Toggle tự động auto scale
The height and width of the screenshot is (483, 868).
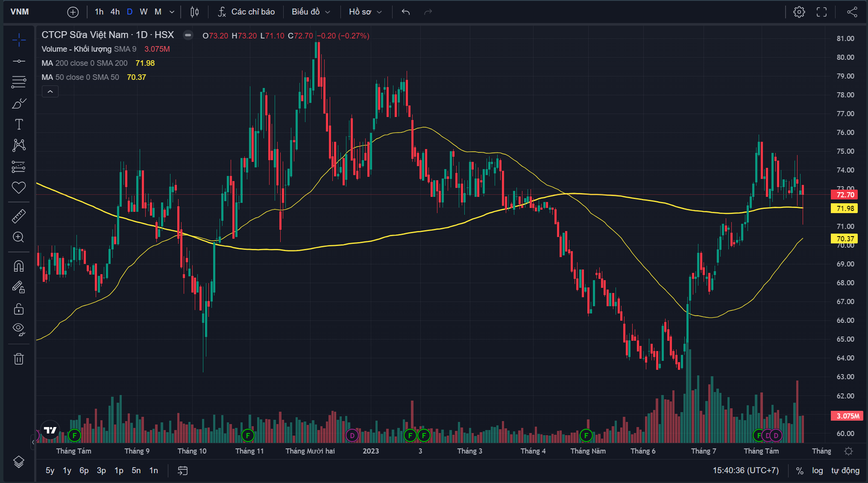[845, 470]
